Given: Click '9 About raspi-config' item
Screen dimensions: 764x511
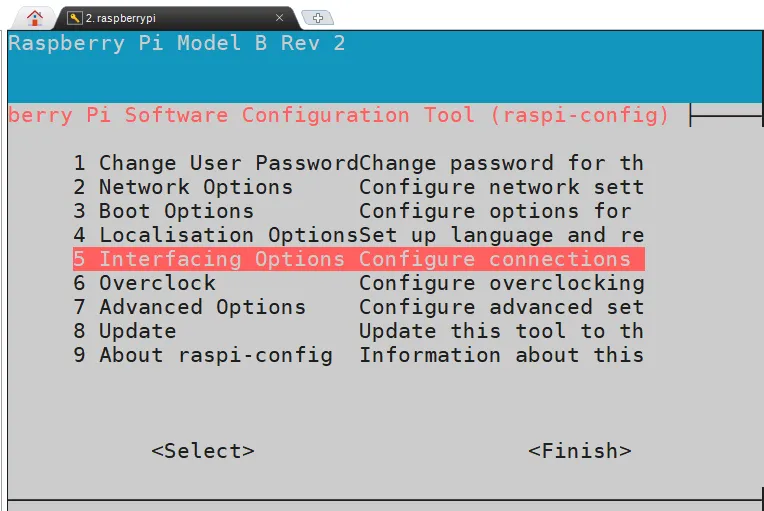Looking at the screenshot, I should [x=202, y=355].
